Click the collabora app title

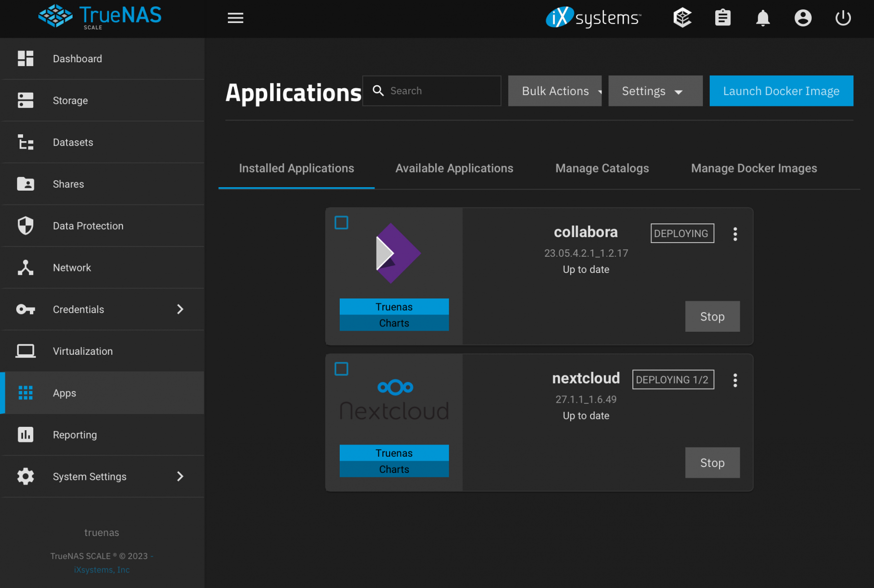tap(586, 232)
